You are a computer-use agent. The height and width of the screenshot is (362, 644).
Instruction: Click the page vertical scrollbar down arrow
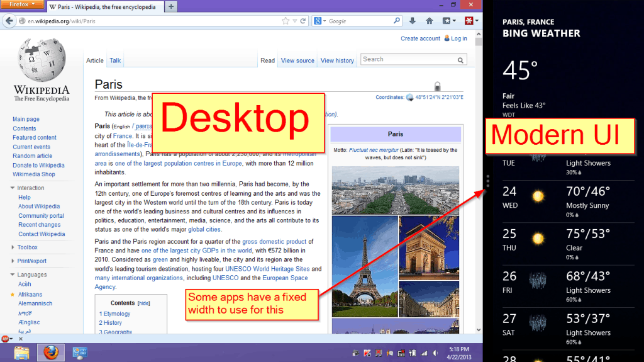pyautogui.click(x=479, y=330)
